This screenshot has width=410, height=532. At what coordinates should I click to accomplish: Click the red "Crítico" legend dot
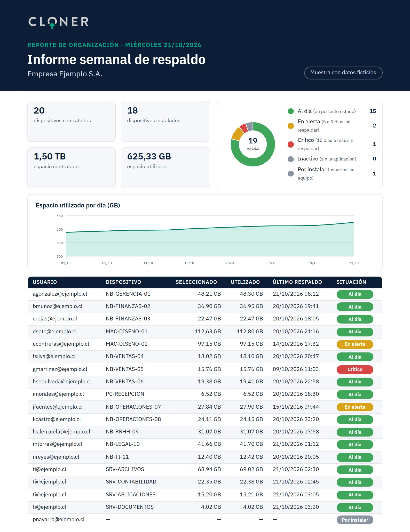(291, 144)
